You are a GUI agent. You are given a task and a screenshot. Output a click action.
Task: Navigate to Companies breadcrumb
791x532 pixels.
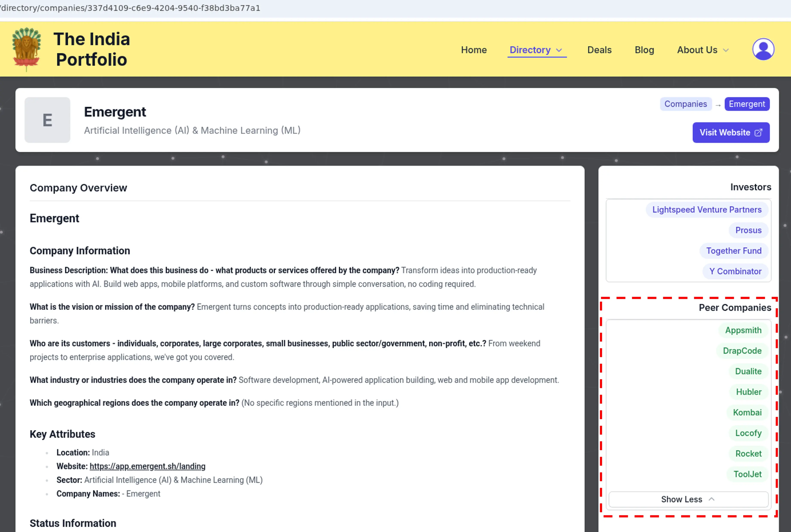(x=685, y=104)
